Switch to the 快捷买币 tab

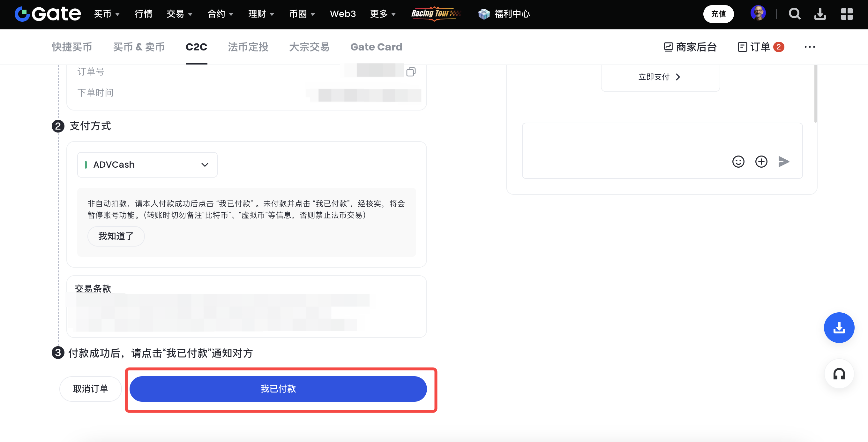click(x=72, y=47)
